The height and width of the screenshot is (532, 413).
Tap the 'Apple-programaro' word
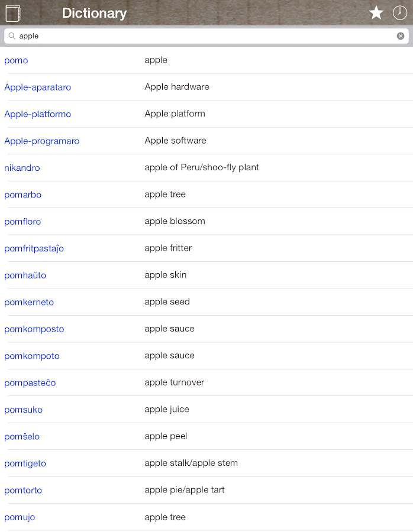pyautogui.click(x=41, y=141)
